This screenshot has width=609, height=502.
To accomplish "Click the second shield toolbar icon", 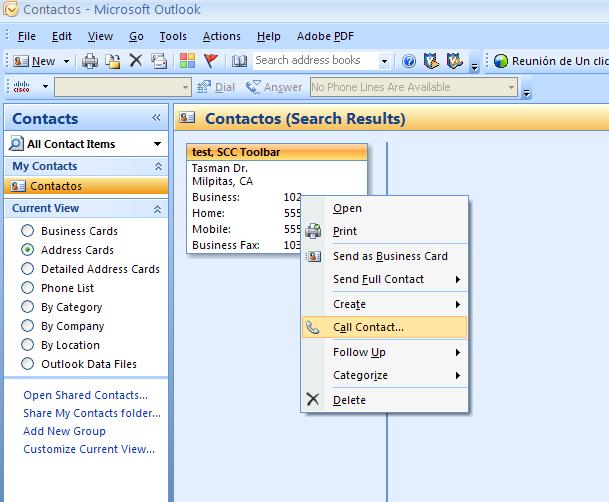I will point(454,61).
